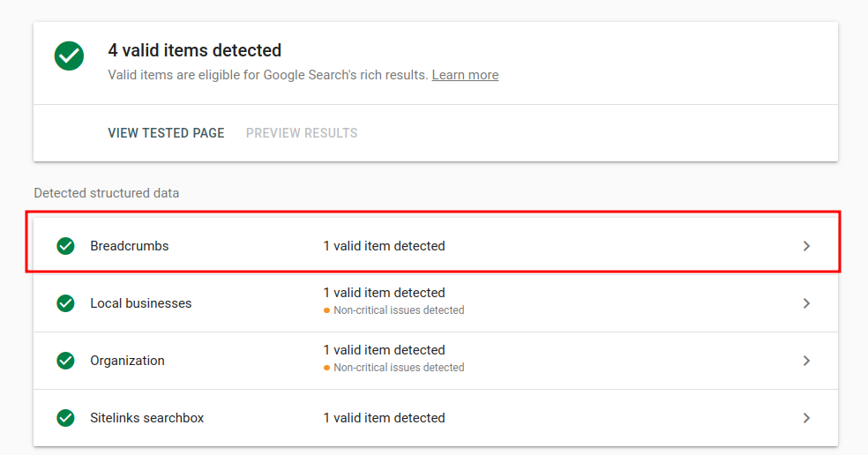
Task: Select the Sitelinks searchbox label
Action: click(x=146, y=418)
